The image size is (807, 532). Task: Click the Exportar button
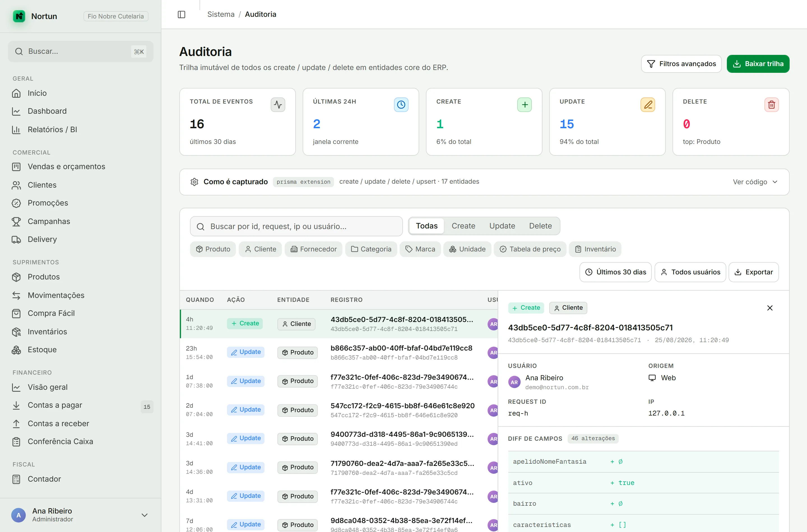pos(753,272)
